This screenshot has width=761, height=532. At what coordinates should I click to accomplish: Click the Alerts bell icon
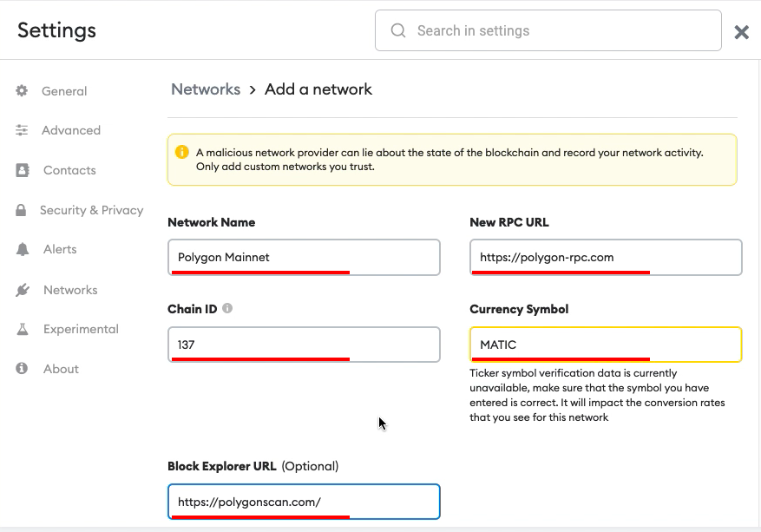pyautogui.click(x=23, y=249)
